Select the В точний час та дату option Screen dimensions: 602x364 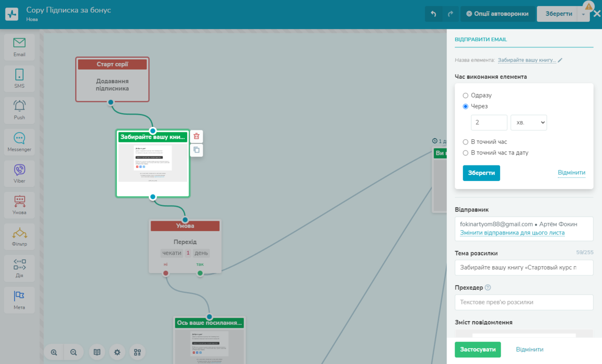(465, 153)
